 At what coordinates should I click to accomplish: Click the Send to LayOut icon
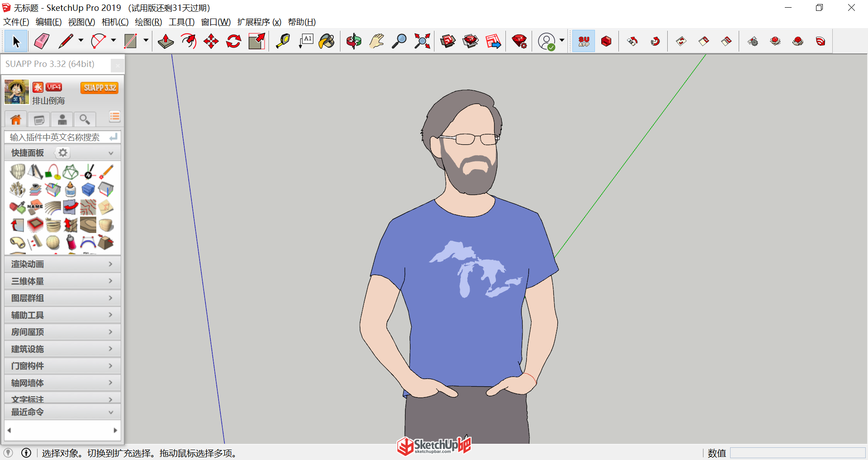coord(493,42)
